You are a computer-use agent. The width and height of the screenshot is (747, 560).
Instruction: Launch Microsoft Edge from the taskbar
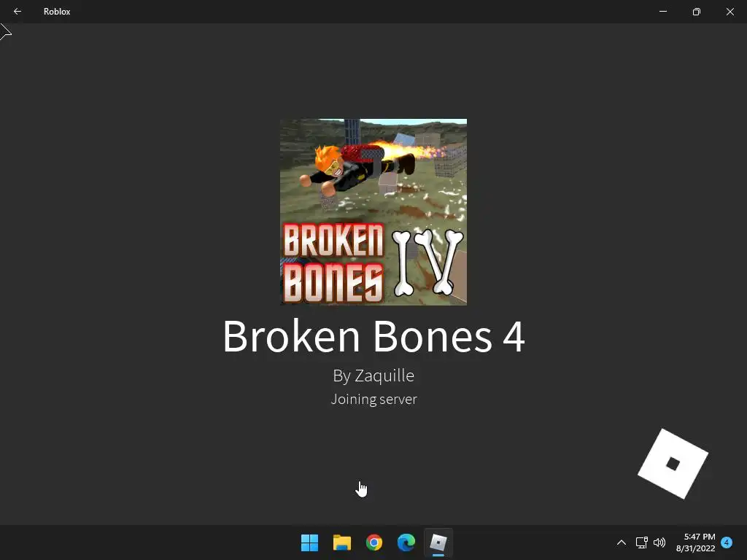406,542
